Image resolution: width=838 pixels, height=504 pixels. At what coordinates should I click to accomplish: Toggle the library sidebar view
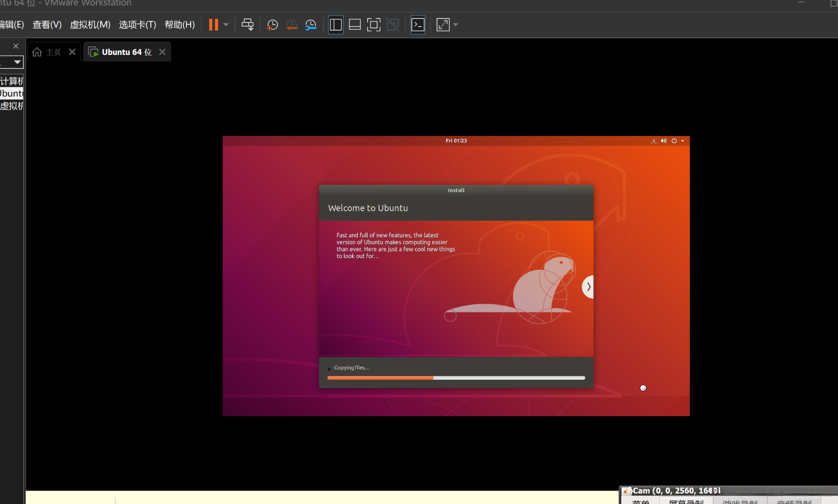pyautogui.click(x=336, y=25)
